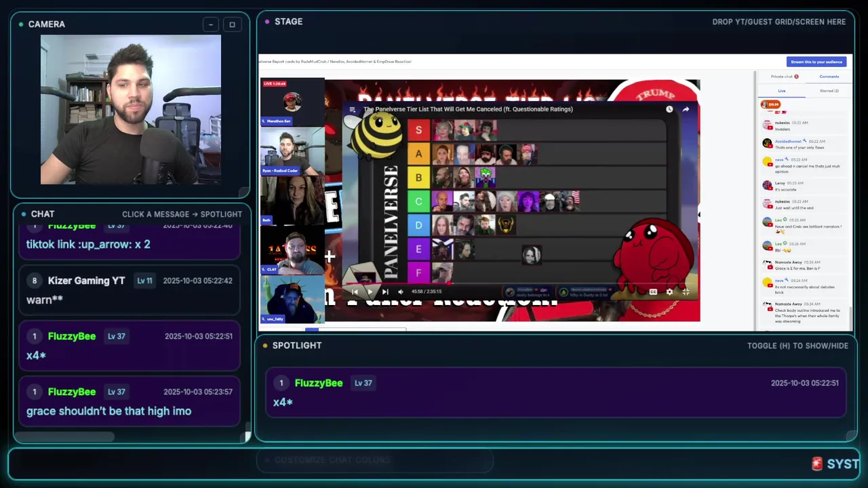Viewport: 868px width, 488px height.
Task: Select Leroy's "it's accurate" comment
Action: [804, 186]
